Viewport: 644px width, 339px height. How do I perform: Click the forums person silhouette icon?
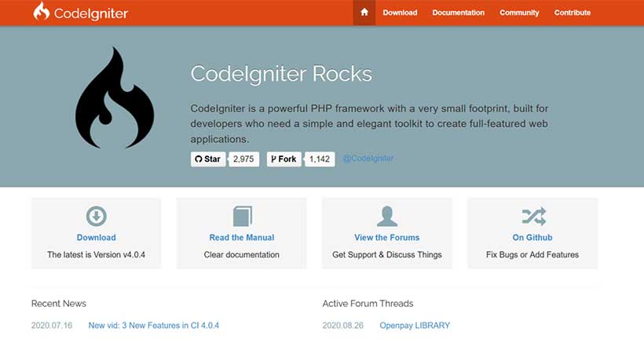coord(387,217)
